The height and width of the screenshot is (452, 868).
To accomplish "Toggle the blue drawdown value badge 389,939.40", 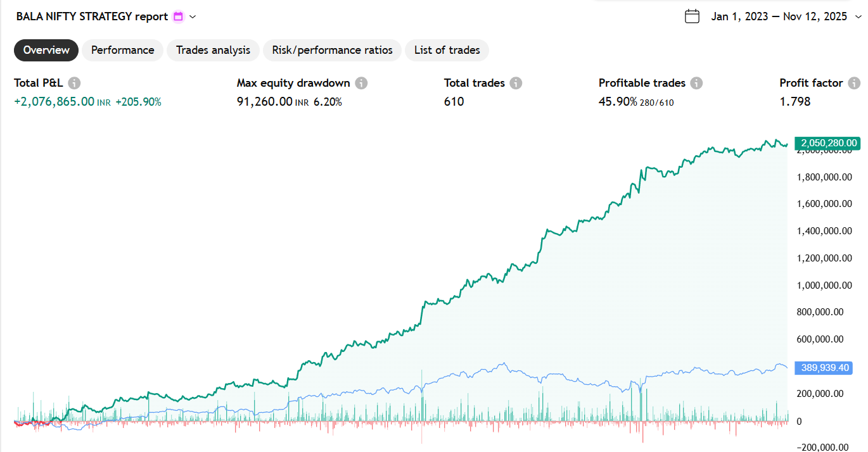I will point(823,368).
